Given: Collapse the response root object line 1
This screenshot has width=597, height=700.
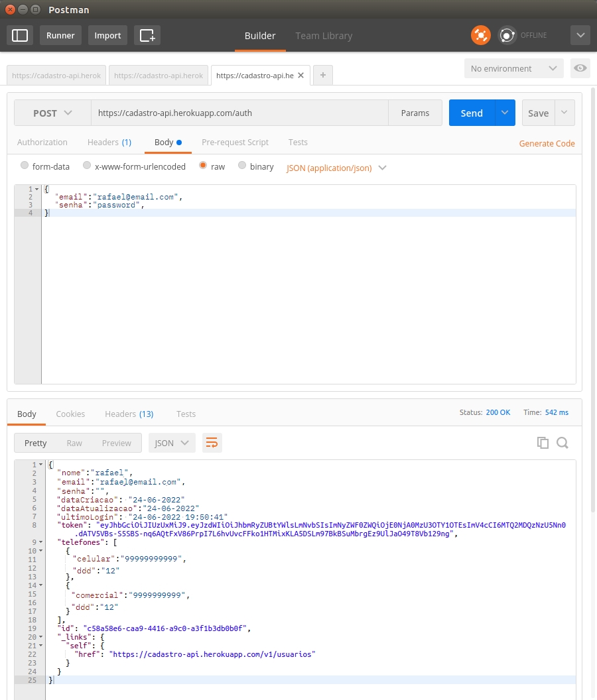Looking at the screenshot, I should (x=40, y=465).
